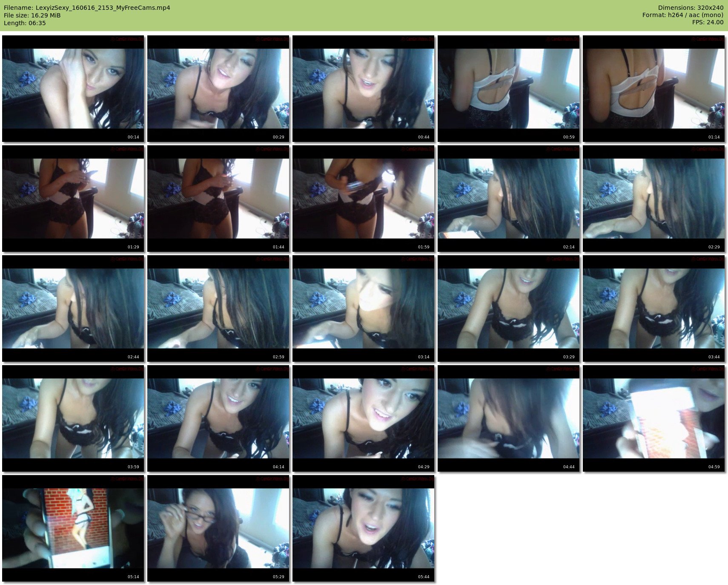Click the frame labeled 04:59

point(653,418)
